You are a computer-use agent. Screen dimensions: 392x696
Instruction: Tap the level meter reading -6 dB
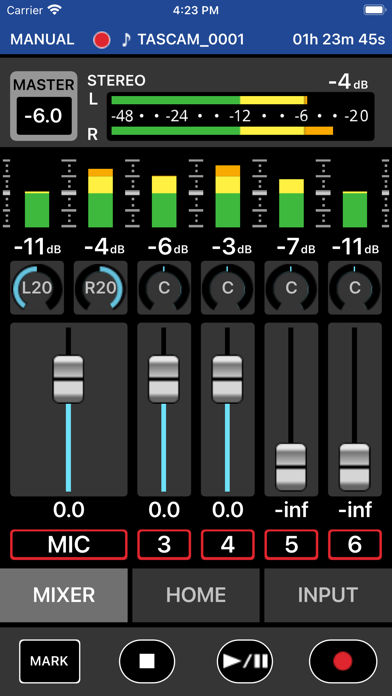(x=164, y=202)
